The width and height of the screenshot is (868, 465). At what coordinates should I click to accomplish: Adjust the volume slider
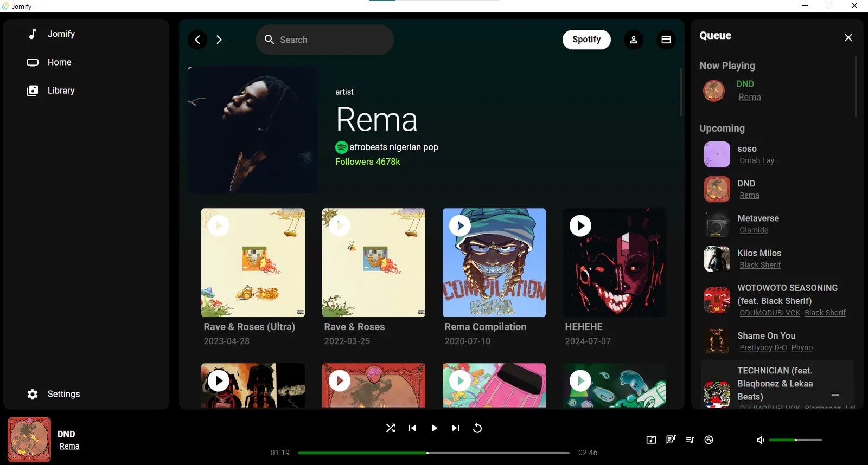(796, 440)
